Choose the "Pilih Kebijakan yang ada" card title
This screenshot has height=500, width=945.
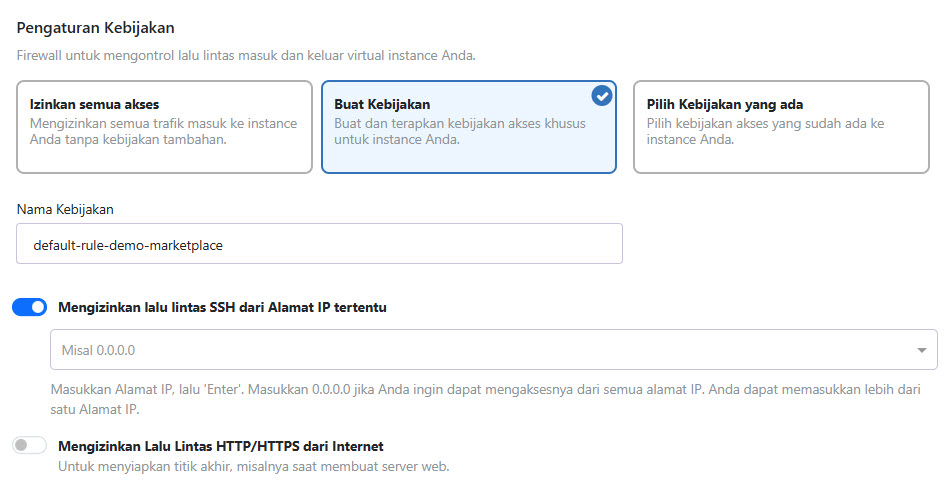tap(725, 104)
